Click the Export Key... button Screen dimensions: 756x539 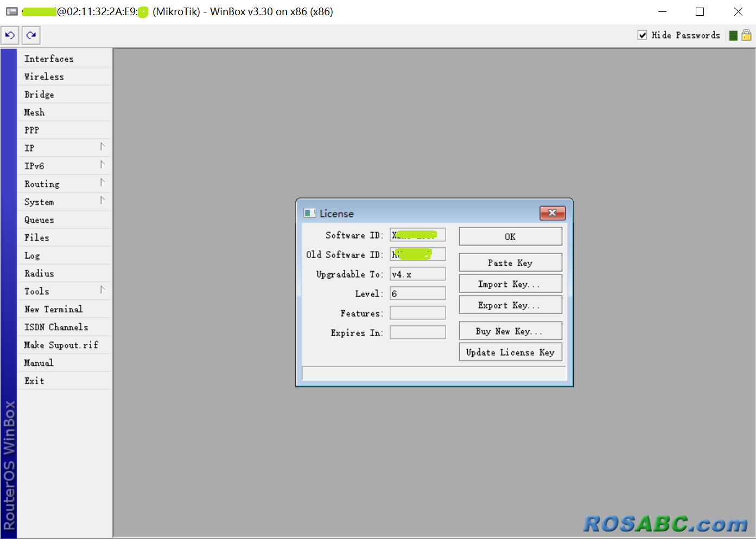point(510,305)
